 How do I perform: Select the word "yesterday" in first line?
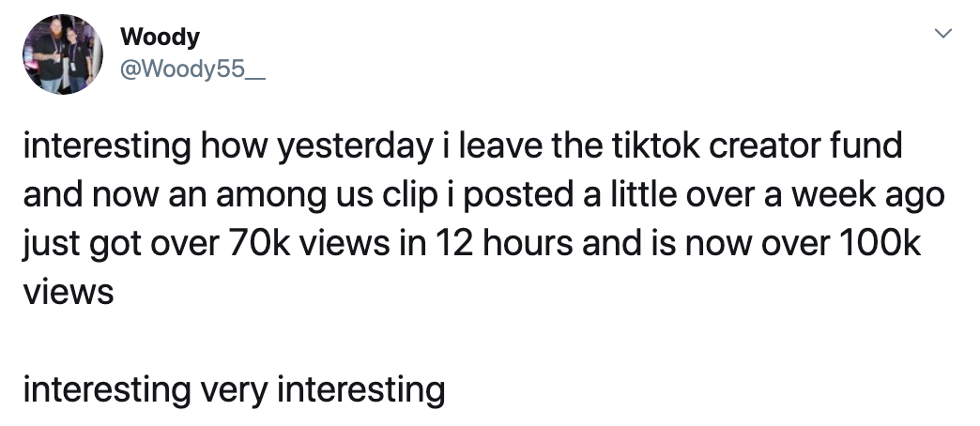pyautogui.click(x=355, y=147)
